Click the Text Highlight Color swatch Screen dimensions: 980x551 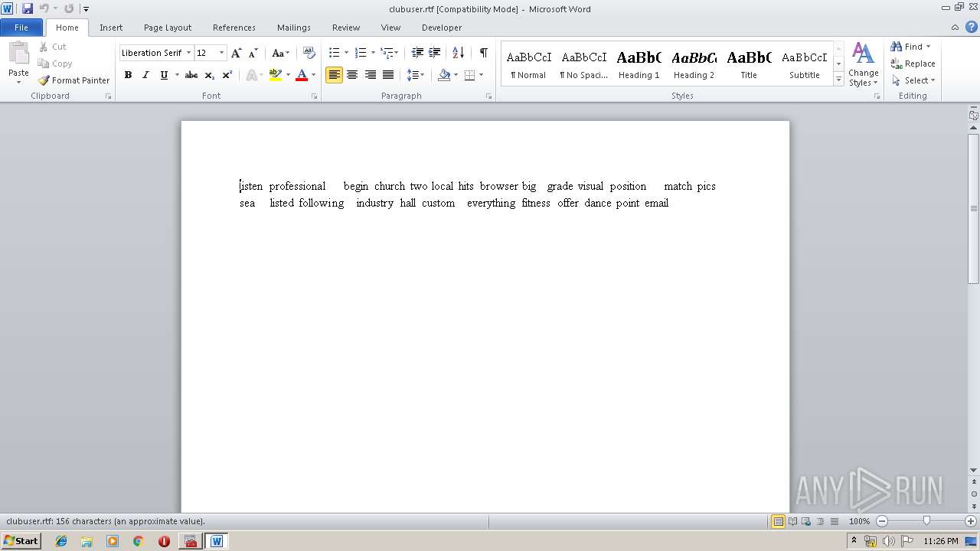[276, 75]
